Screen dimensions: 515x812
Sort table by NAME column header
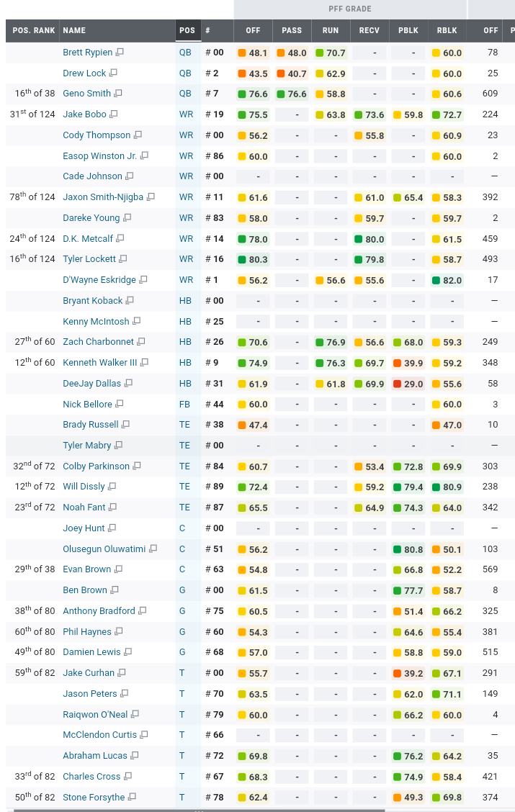click(117, 30)
